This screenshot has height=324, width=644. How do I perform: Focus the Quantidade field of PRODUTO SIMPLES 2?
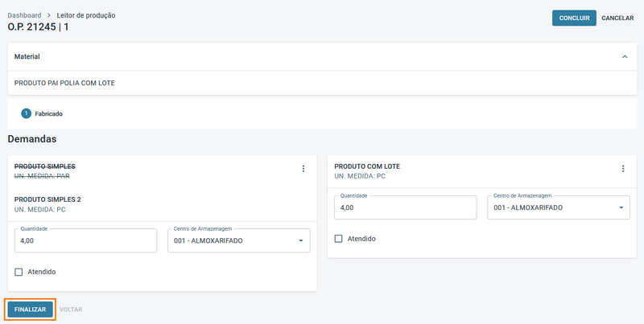pyautogui.click(x=85, y=240)
